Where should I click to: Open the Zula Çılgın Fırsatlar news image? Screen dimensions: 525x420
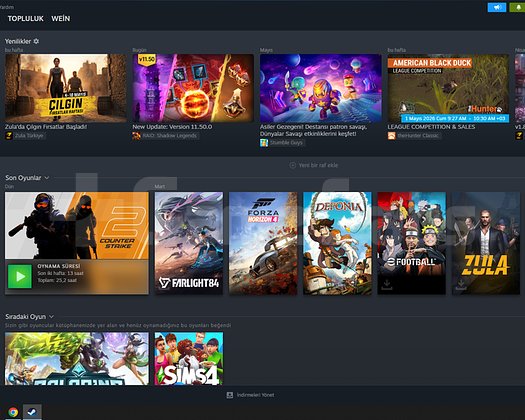tap(66, 88)
